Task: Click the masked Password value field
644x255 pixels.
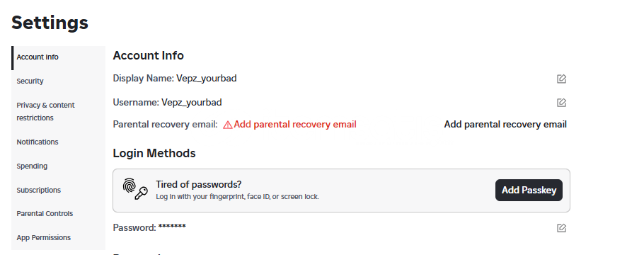Action: click(x=172, y=227)
